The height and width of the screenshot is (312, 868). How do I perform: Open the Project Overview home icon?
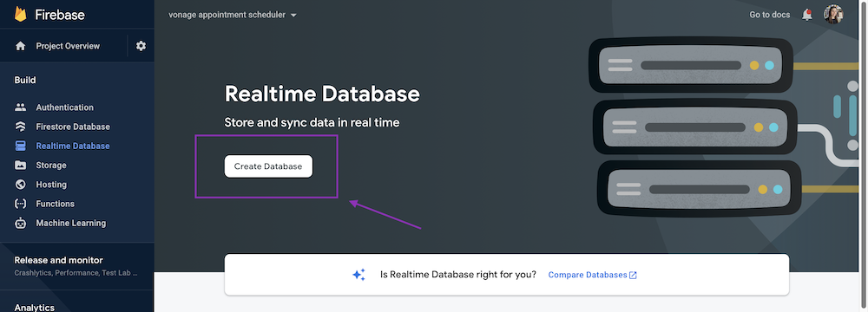pos(21,46)
